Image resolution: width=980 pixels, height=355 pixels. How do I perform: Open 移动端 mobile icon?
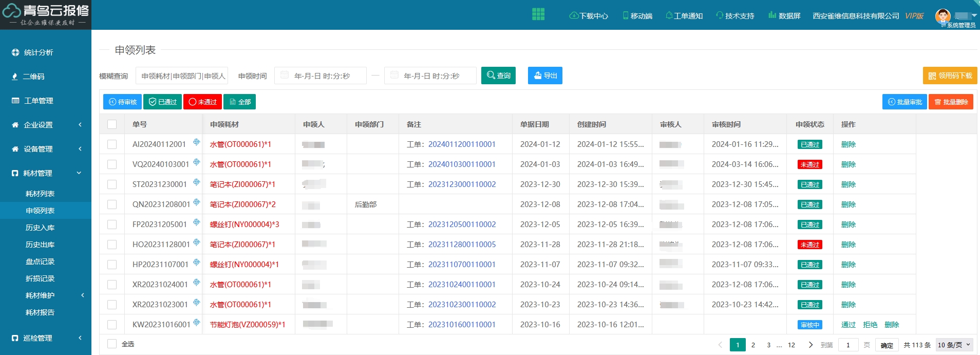[637, 16]
